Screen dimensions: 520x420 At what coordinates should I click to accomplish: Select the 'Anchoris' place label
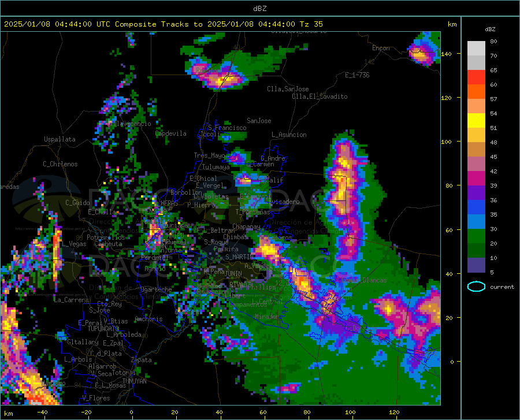click(148, 319)
